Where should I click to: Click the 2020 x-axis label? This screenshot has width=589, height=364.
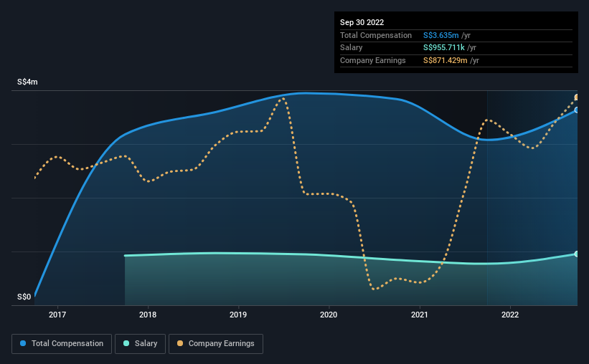pyautogui.click(x=329, y=315)
